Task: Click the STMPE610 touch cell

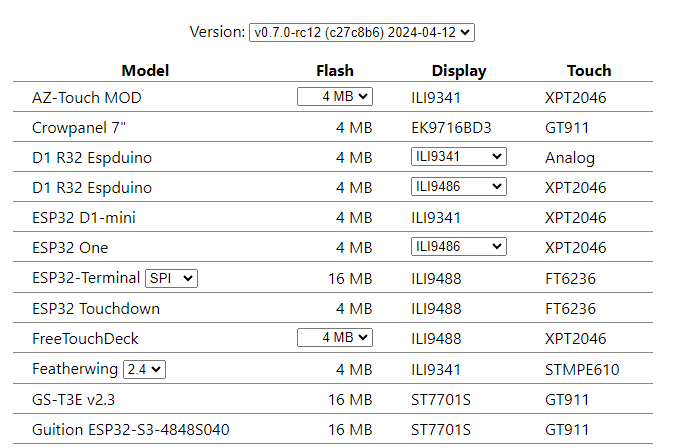Action: (x=582, y=370)
